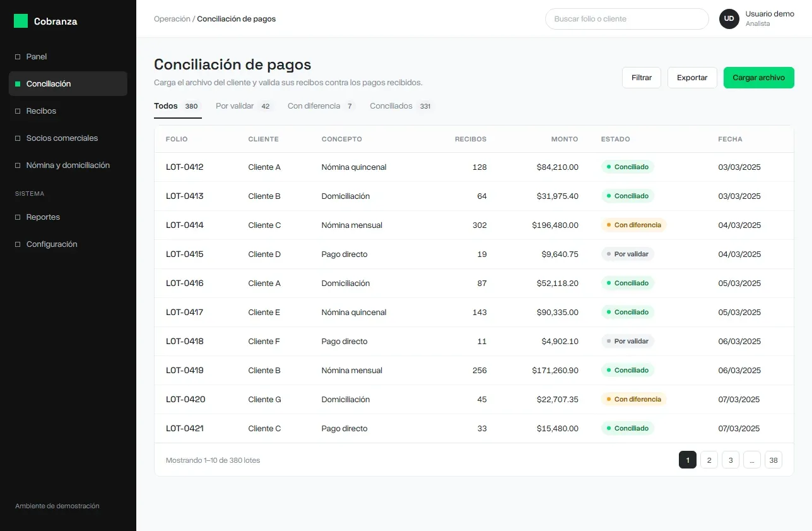Focus the Buscar folio o cliente field
The image size is (812, 531).
coord(627,19)
